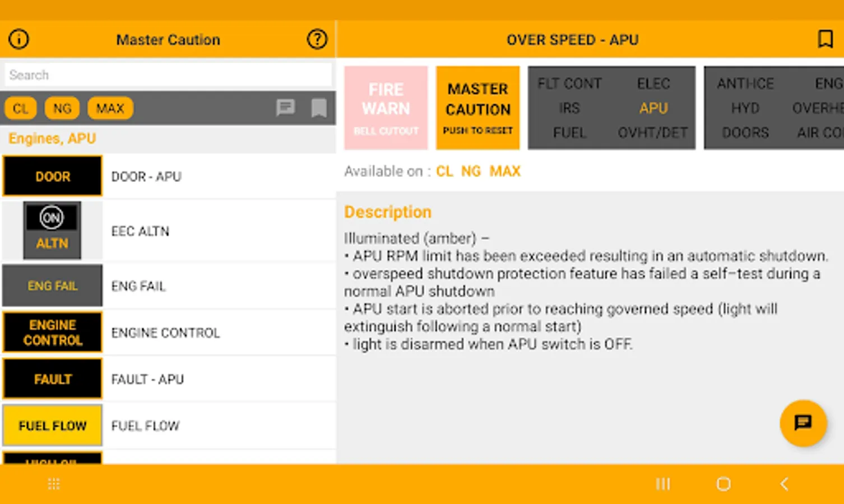Click the Engines, APU section header
The height and width of the screenshot is (504, 844).
(52, 138)
